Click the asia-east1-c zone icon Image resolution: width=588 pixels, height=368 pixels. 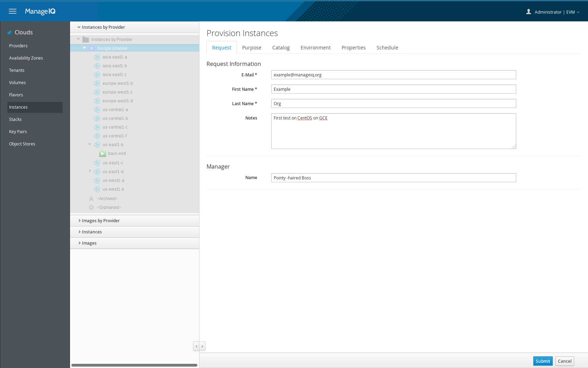(x=97, y=75)
